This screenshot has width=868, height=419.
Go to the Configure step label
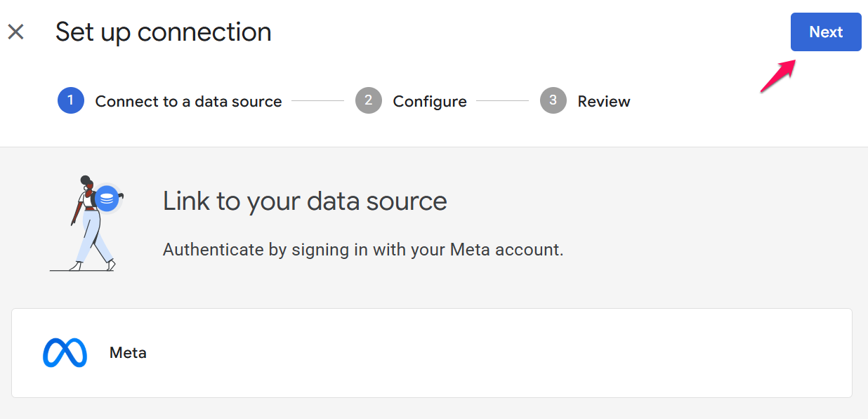(429, 102)
